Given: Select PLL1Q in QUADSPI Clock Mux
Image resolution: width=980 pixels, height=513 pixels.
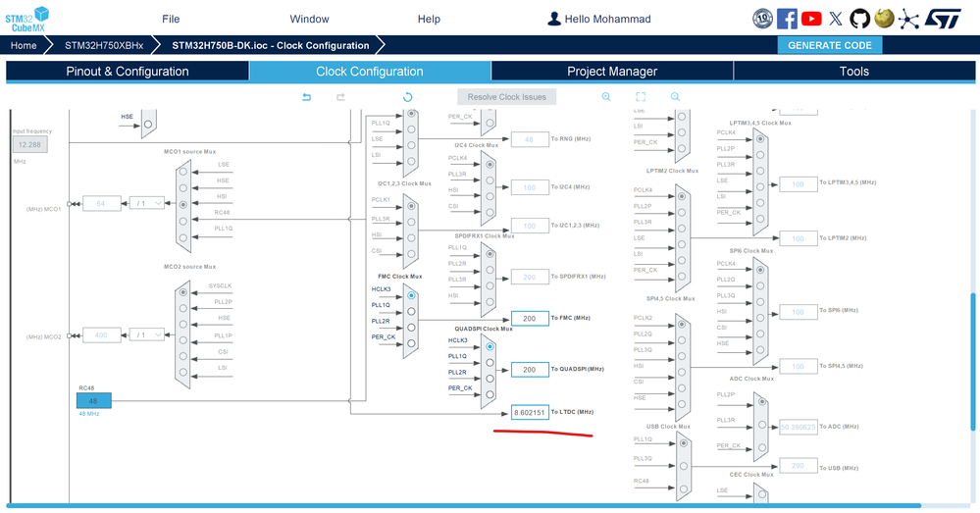Looking at the screenshot, I should coord(490,362).
